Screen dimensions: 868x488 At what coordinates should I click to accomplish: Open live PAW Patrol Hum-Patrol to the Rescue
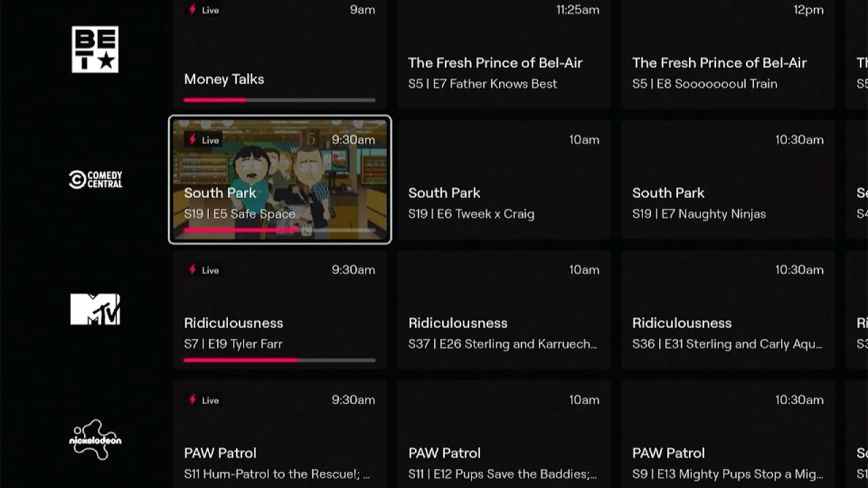click(x=280, y=434)
